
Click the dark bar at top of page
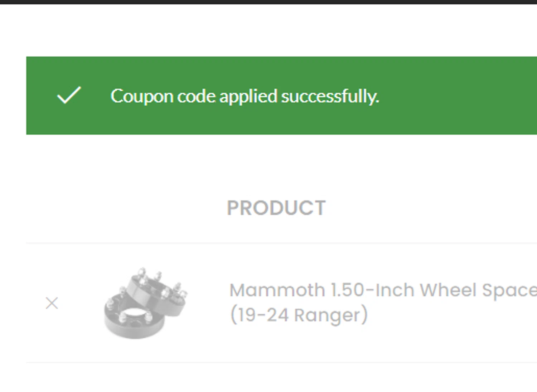[268, 2]
